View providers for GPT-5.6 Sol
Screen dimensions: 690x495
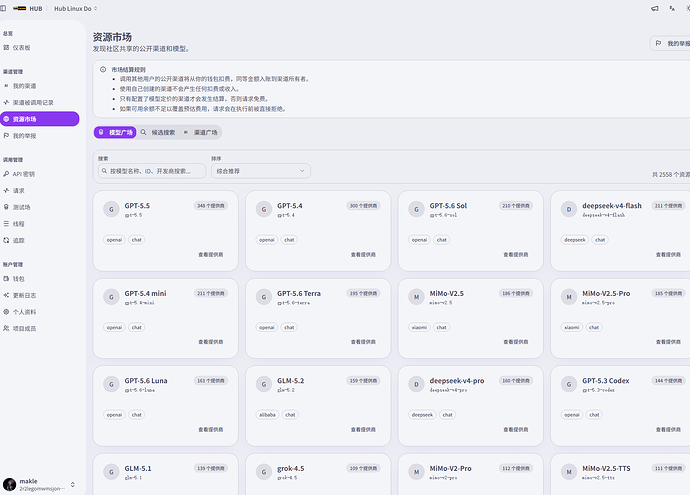pyautogui.click(x=516, y=254)
